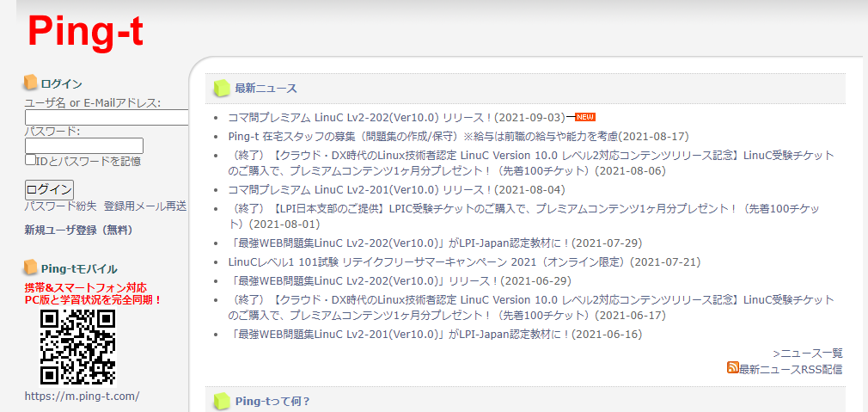This screenshot has height=412, width=868.
Task: Click the ログイン button
Action: [x=49, y=189]
